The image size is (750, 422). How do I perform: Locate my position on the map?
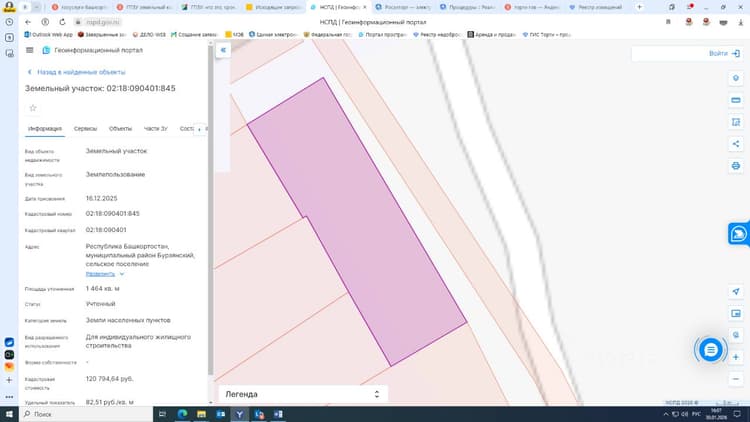pyautogui.click(x=736, y=291)
